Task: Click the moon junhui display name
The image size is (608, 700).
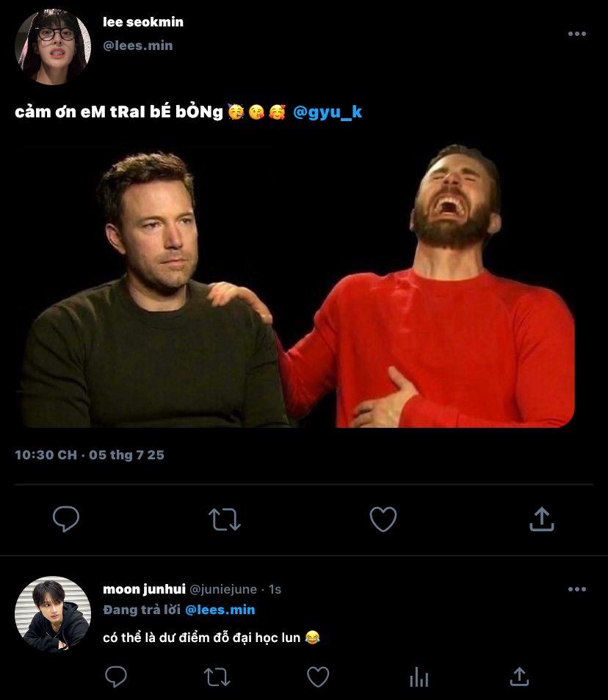Action: pyautogui.click(x=144, y=589)
